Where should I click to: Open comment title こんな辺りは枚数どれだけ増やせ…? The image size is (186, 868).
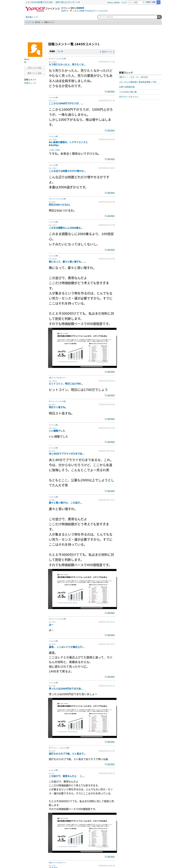[67, 171]
